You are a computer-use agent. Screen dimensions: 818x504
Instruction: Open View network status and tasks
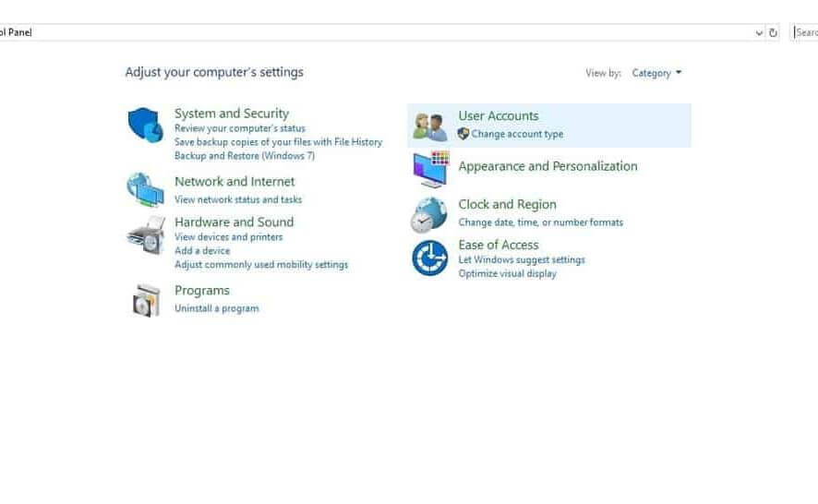click(238, 199)
